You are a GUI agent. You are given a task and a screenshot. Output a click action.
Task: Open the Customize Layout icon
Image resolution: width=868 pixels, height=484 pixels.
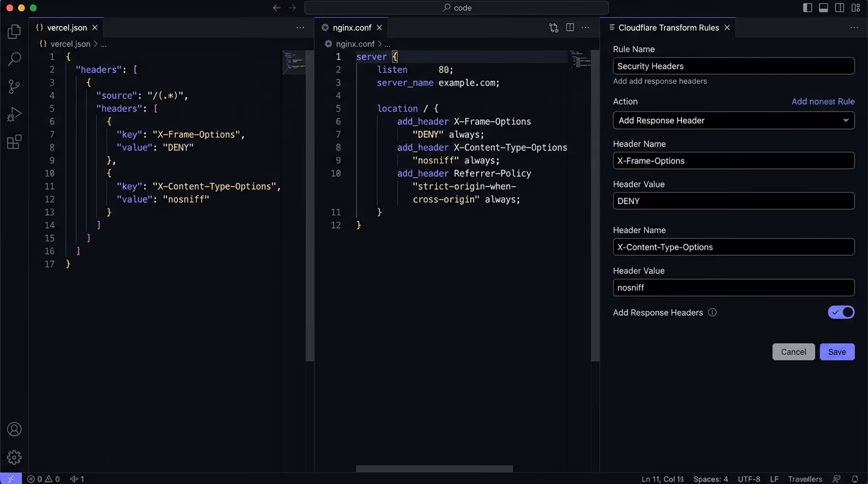[x=855, y=8]
